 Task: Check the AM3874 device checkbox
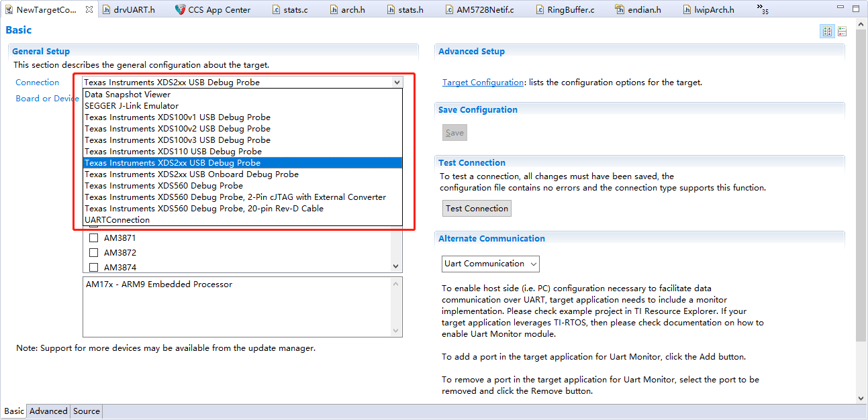[x=94, y=268]
